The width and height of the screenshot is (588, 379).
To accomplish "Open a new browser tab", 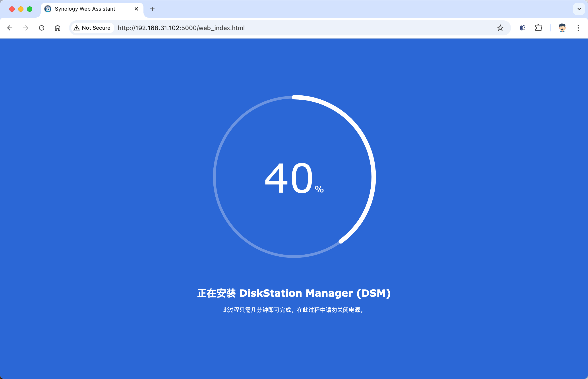I will 152,9.
